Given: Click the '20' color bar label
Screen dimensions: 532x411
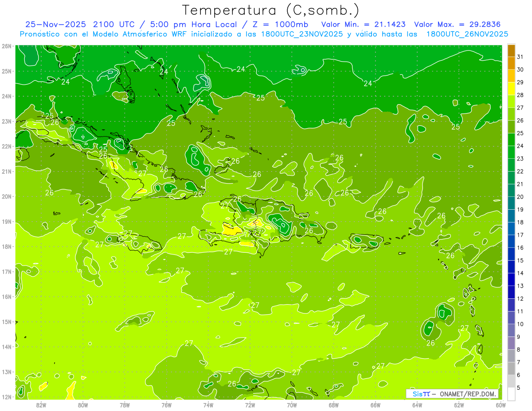Looking at the screenshot, I should pyautogui.click(x=520, y=197).
